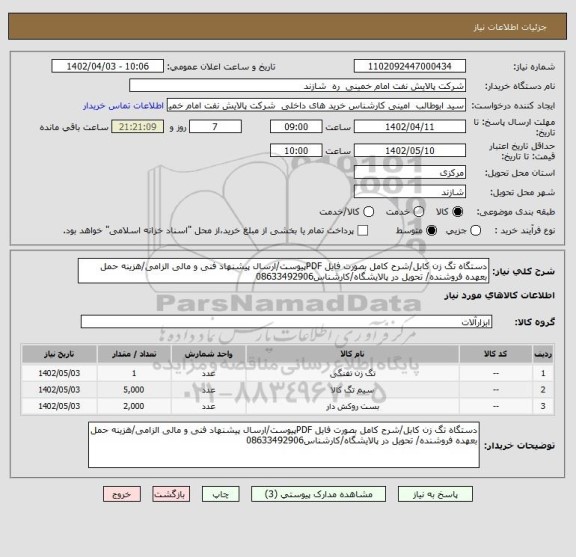Click the نام کالا column header
Screen dimensions: 576x557
click(x=352, y=354)
